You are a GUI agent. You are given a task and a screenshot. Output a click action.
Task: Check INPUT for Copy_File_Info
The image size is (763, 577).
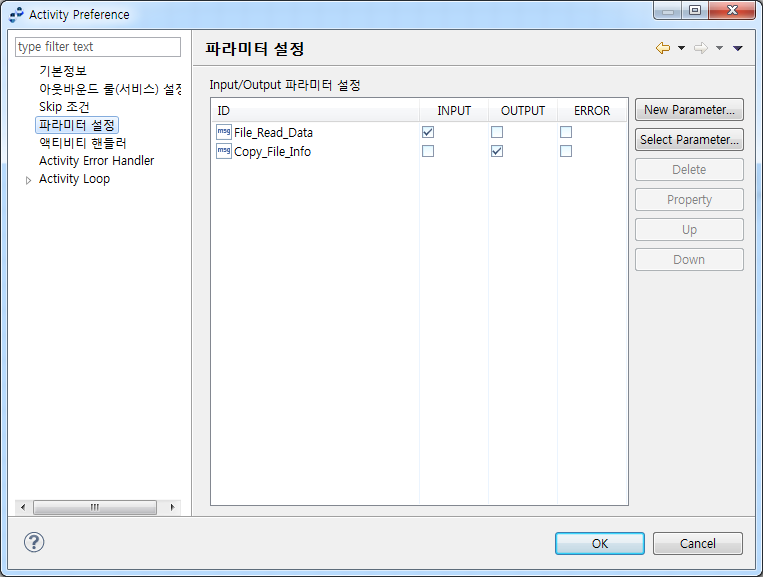pos(428,151)
